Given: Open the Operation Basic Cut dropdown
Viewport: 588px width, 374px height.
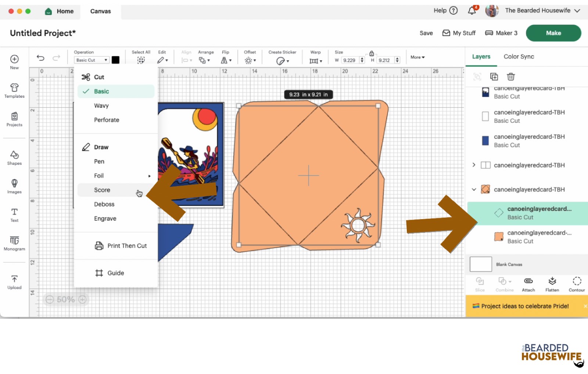Looking at the screenshot, I should [92, 60].
